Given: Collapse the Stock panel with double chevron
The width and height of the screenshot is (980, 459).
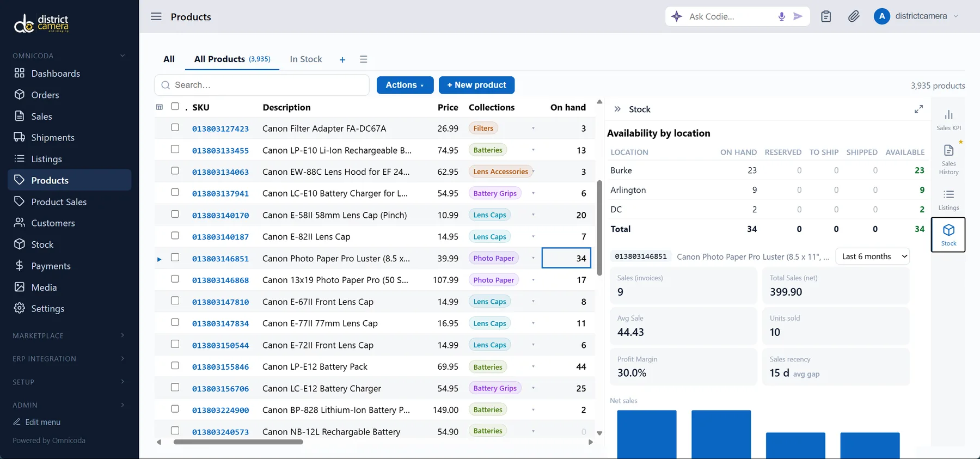Looking at the screenshot, I should click(617, 109).
